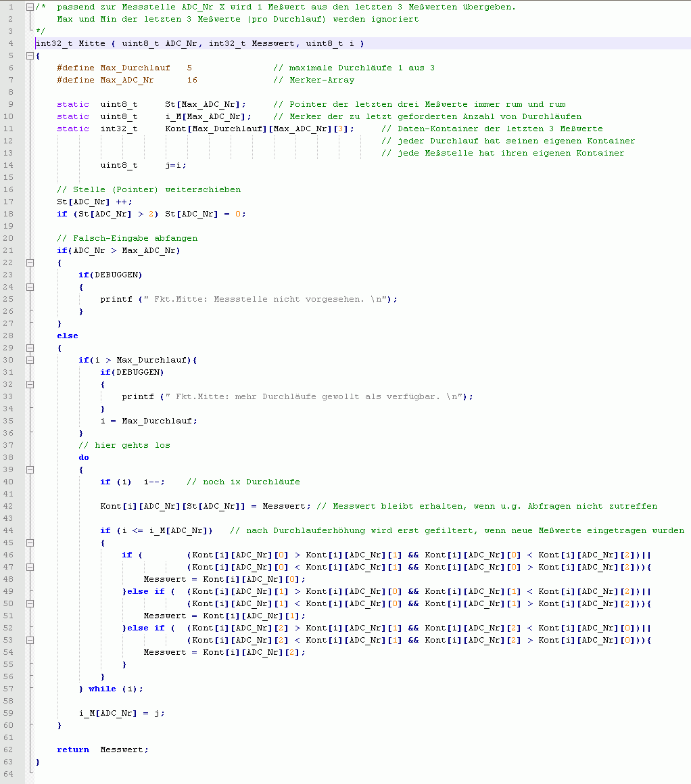Collapse the else block fold at line 29
This screenshot has height=784, width=691.
click(30, 348)
